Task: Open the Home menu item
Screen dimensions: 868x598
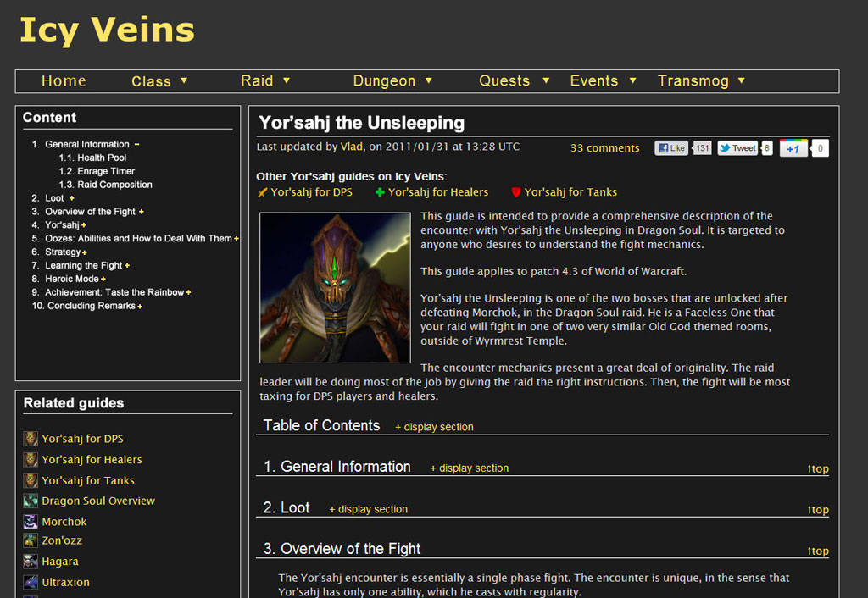Action: (64, 80)
